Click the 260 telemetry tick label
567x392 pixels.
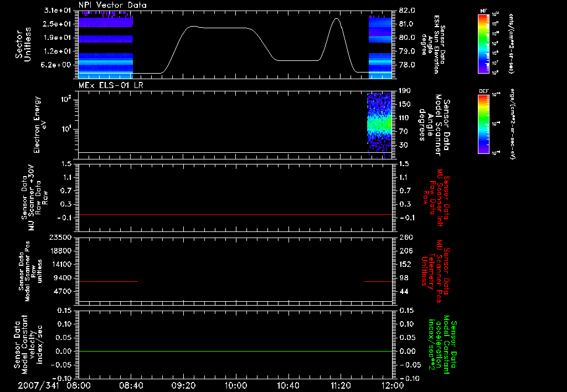pyautogui.click(x=406, y=237)
